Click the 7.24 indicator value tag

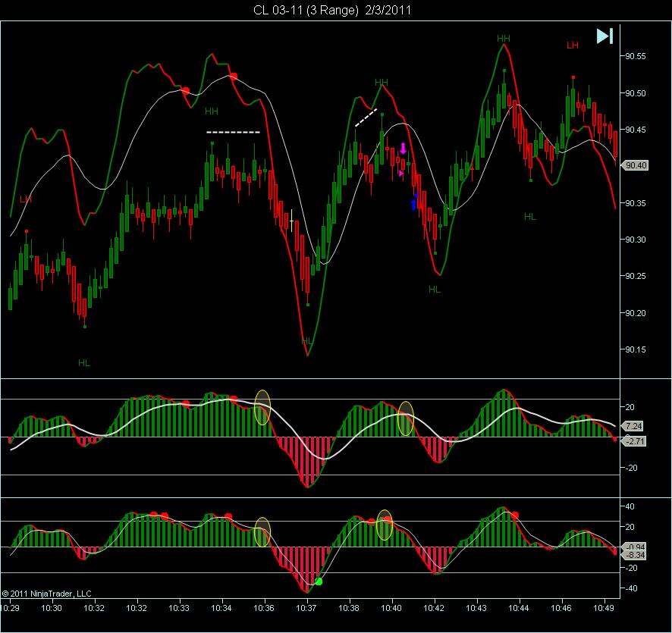point(633,426)
